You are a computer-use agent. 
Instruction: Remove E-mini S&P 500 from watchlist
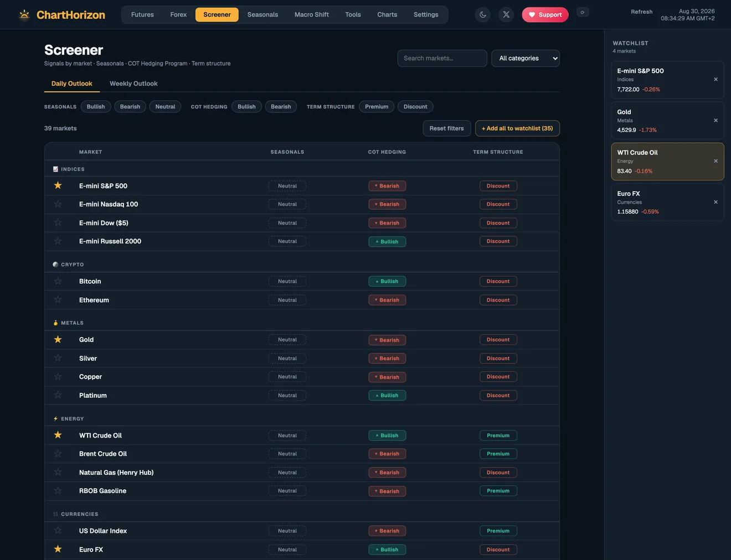point(715,79)
